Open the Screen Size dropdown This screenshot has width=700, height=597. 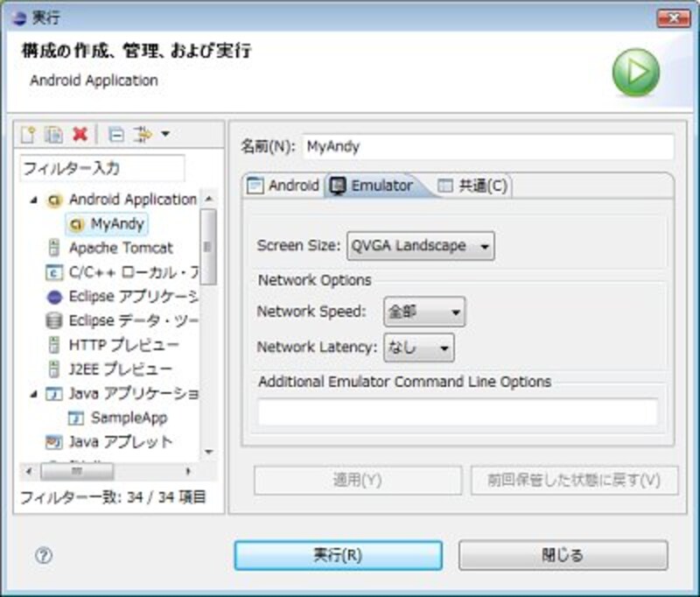tap(421, 246)
